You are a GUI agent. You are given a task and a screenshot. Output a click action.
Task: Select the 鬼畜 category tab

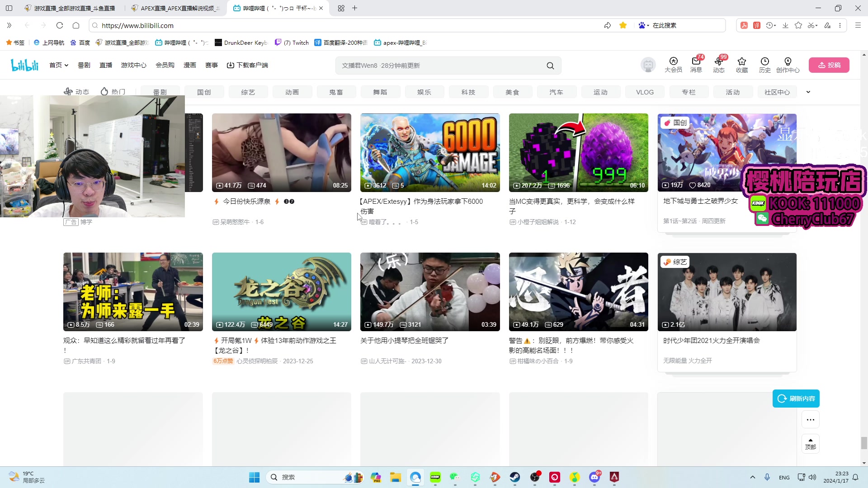[336, 92]
